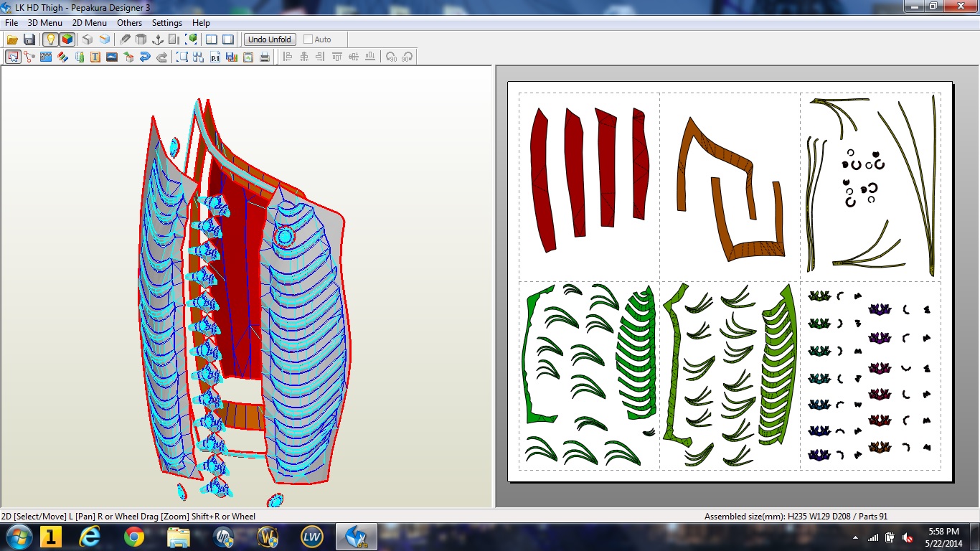The height and width of the screenshot is (551, 980).
Task: Click the anchor icon in toolbar
Action: (158, 39)
